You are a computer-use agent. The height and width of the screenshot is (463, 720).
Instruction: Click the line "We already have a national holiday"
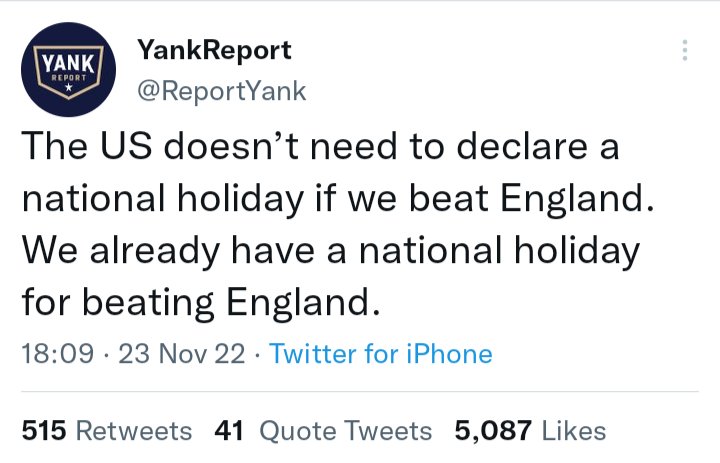click(329, 249)
